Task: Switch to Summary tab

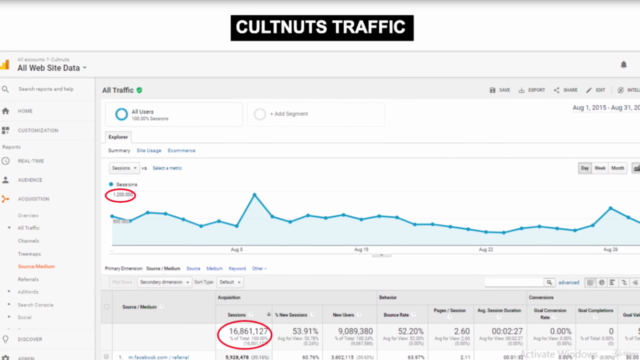Action: coord(119,151)
